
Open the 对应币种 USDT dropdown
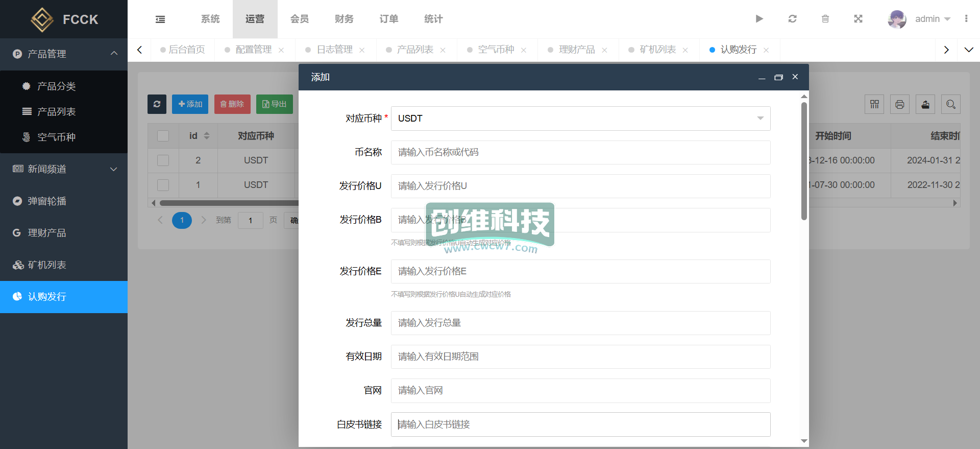pos(580,119)
